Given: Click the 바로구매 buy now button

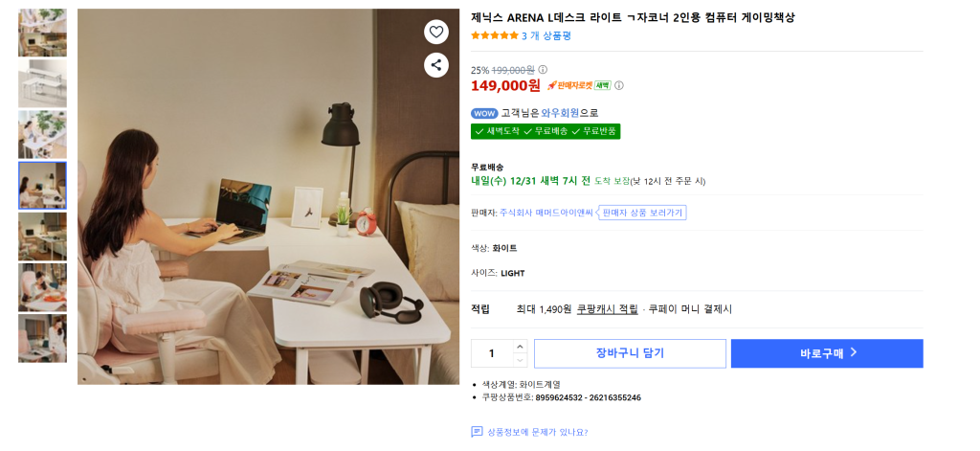Looking at the screenshot, I should pos(827,353).
